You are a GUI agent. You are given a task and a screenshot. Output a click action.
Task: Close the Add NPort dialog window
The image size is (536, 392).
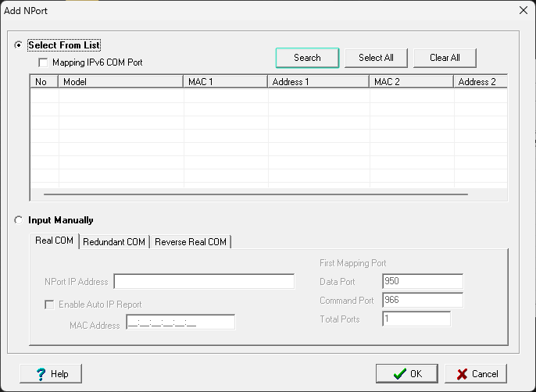point(523,9)
